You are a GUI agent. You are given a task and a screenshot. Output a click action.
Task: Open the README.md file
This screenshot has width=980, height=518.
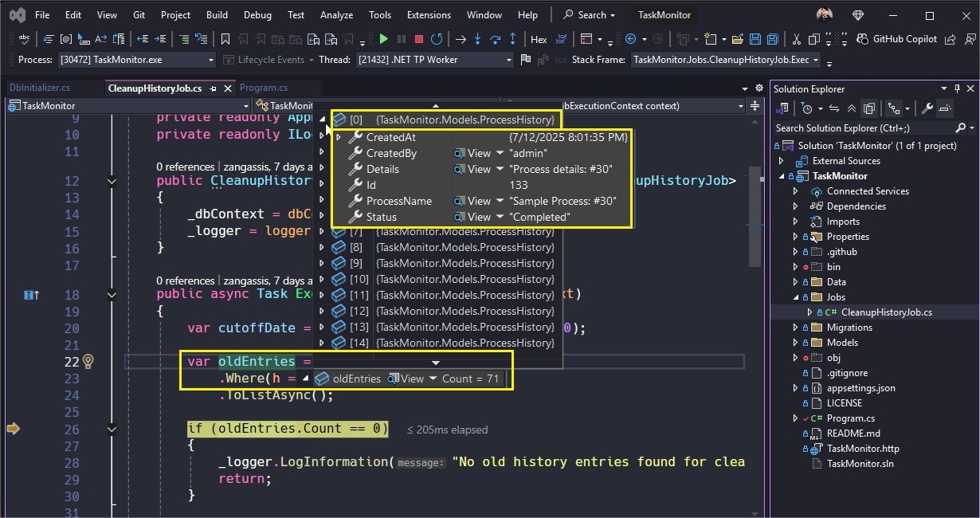(x=853, y=434)
